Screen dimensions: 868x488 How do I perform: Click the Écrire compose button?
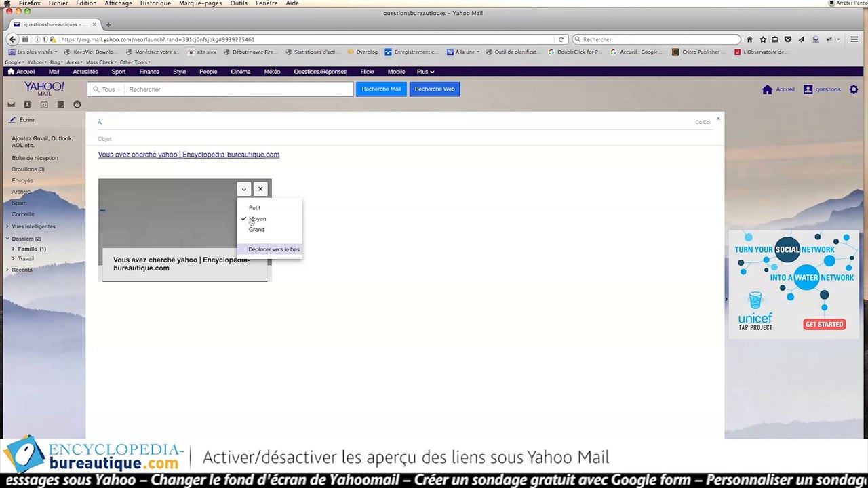22,119
